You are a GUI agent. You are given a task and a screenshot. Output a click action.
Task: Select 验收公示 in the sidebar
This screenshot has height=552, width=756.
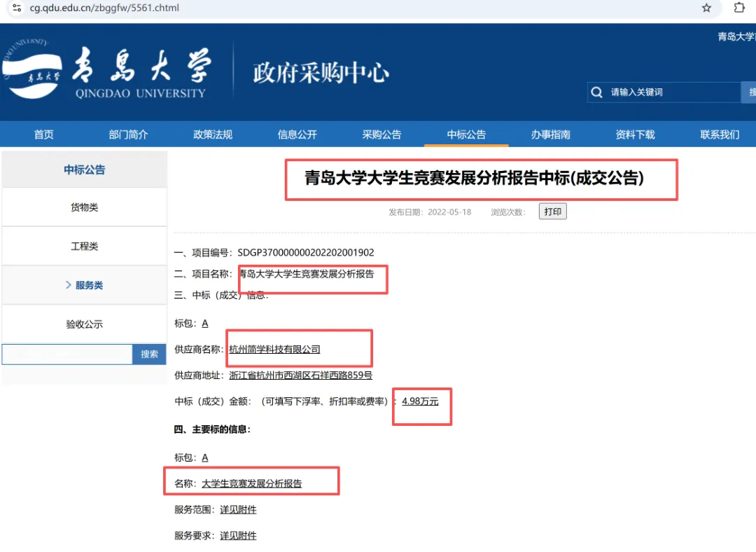coord(85,324)
